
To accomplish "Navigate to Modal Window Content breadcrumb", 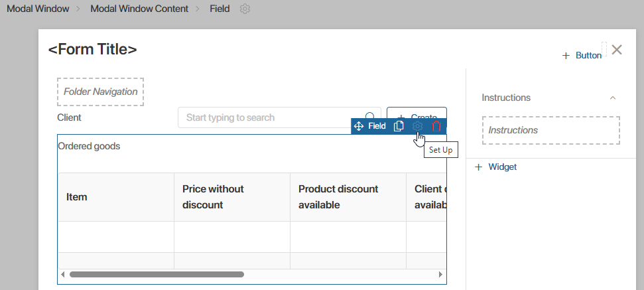I will (x=139, y=9).
